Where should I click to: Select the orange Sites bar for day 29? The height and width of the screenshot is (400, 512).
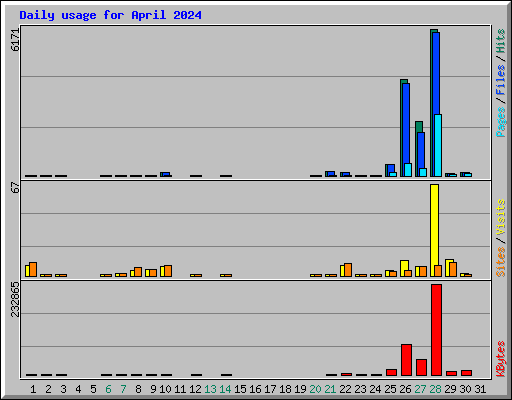(453, 269)
